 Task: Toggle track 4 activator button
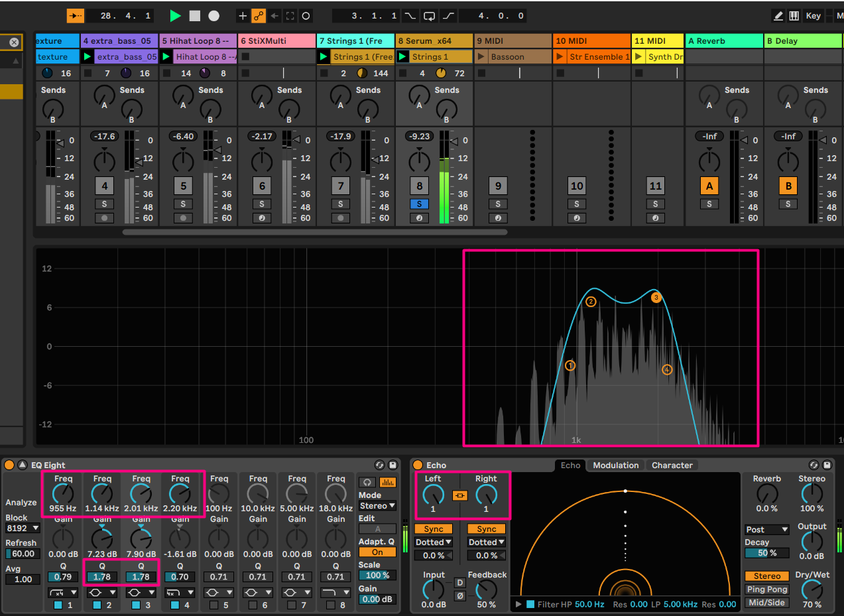[104, 186]
